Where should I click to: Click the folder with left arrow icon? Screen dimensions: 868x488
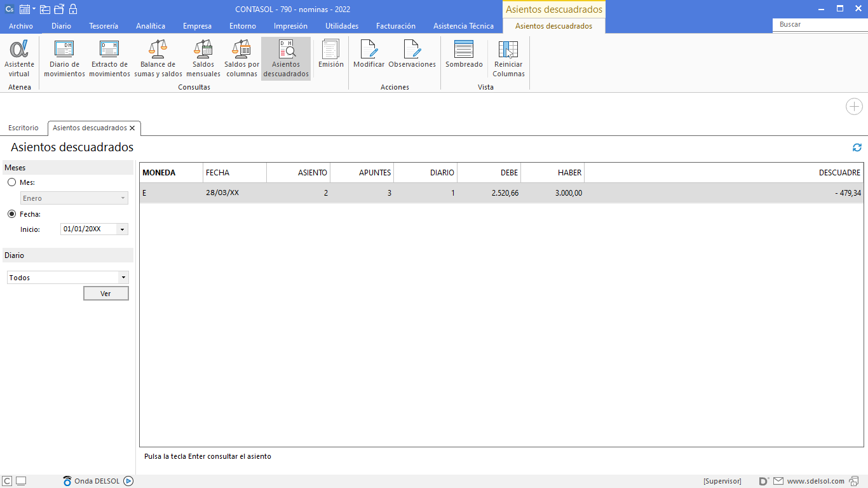click(x=45, y=10)
